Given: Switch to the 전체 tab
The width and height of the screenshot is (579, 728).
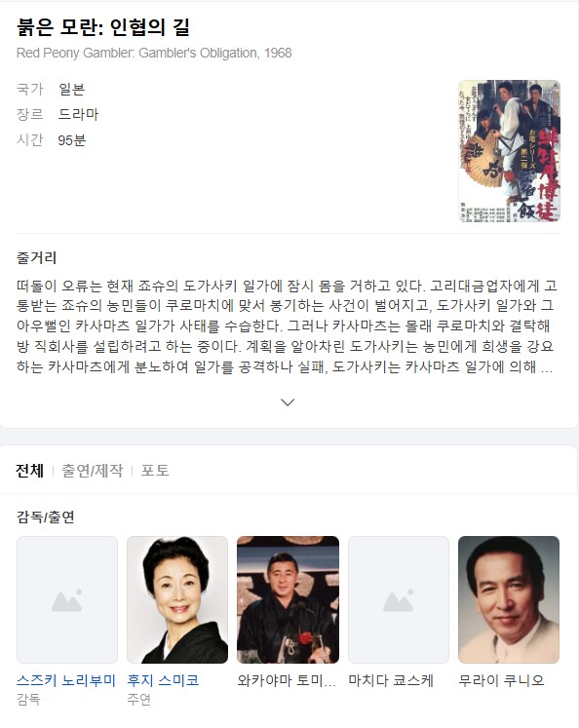Looking at the screenshot, I should point(29,471).
